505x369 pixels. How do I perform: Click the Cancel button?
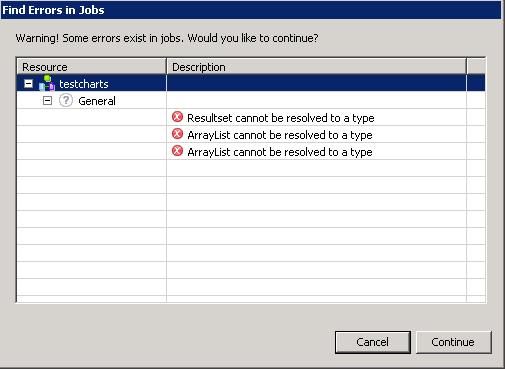coord(373,342)
